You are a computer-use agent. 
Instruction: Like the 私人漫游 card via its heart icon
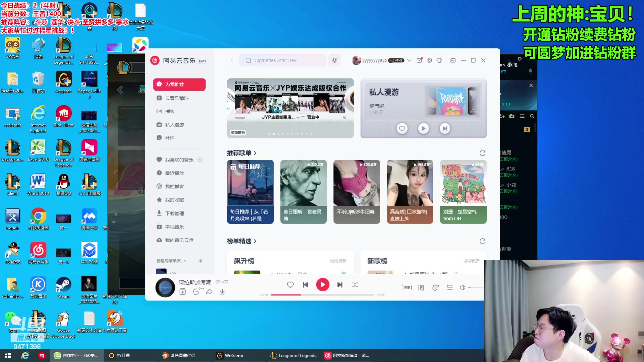coord(402,128)
